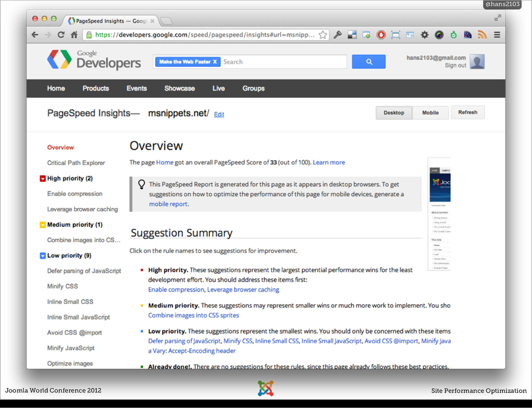
Task: Click into the Search field
Action: 284,62
